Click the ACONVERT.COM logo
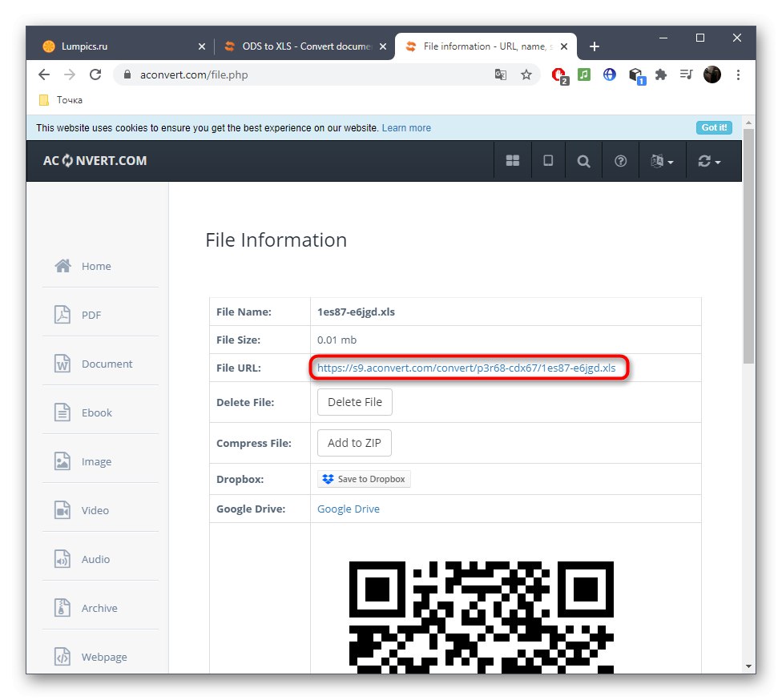The width and height of the screenshot is (782, 700). tap(95, 160)
